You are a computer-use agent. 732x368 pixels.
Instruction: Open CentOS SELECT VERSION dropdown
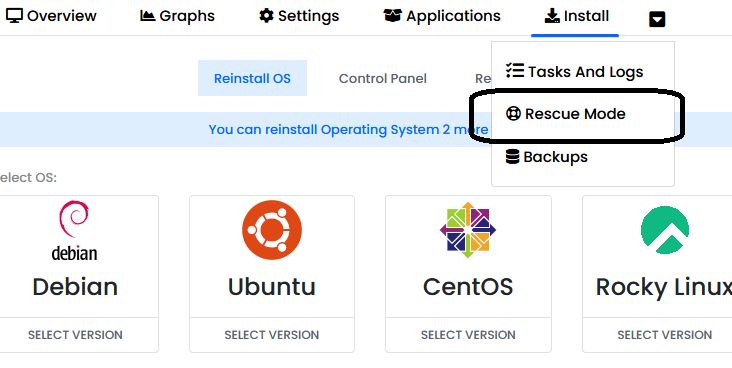pos(468,335)
